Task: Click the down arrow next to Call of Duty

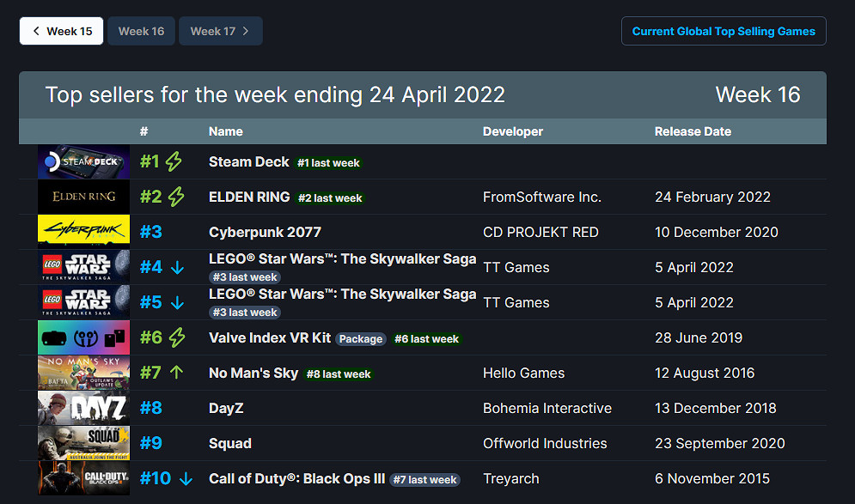Action: (x=184, y=478)
